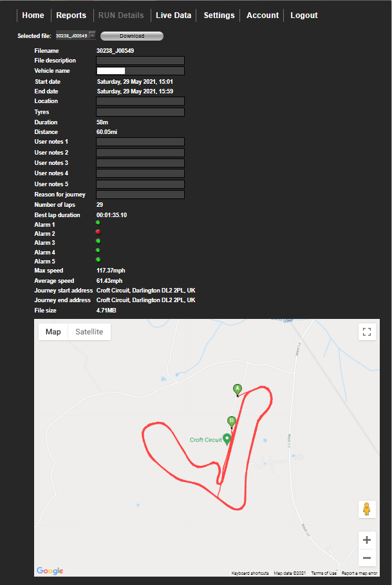The width and height of the screenshot is (392, 585).
Task: Zoom in on the map
Action: 366,540
